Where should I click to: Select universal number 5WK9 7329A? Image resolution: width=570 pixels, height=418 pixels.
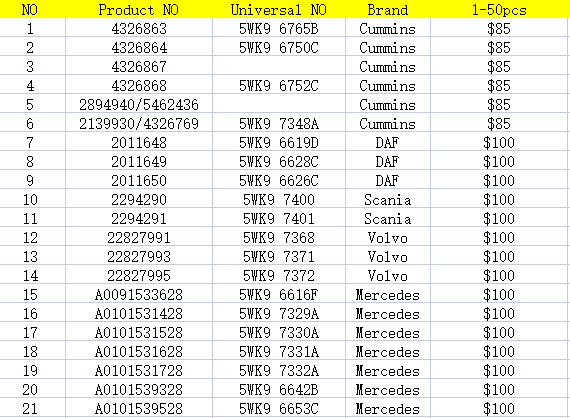279,313
